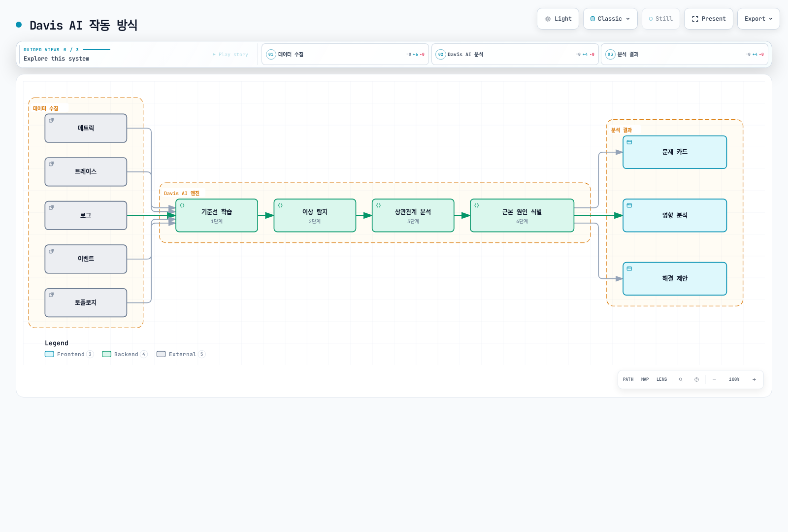
Task: Click external icon on 이벤트 node
Action: [x=51, y=251]
